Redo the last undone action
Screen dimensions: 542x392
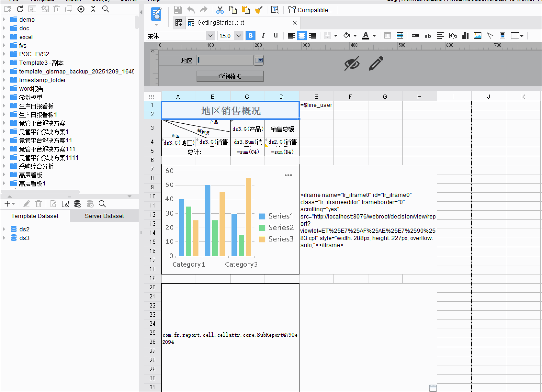tap(203, 10)
